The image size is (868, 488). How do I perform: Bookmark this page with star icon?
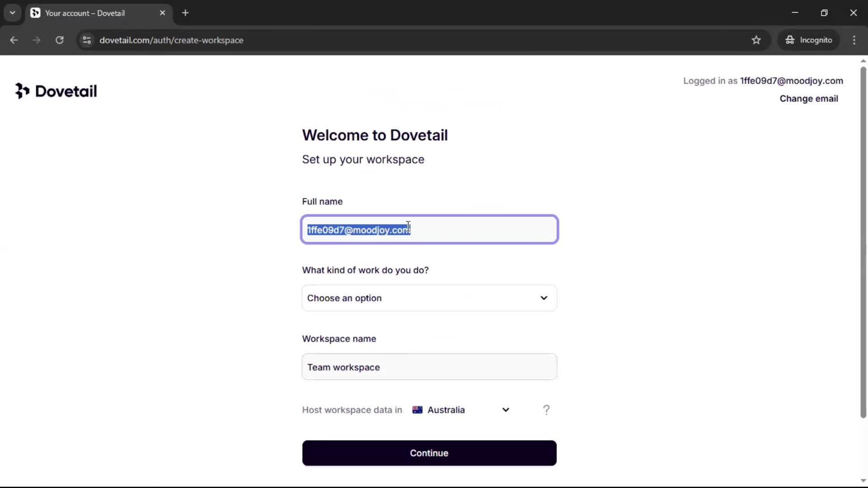(756, 40)
